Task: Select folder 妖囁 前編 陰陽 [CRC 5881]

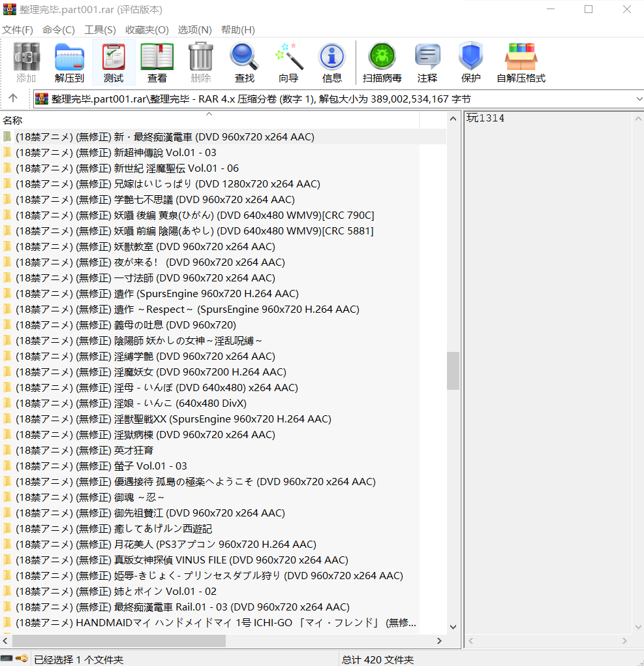Action: pyautogui.click(x=195, y=231)
